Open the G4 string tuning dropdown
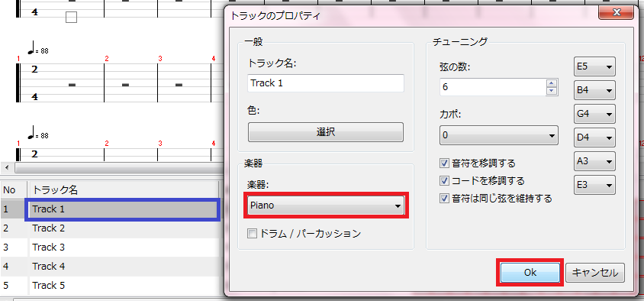Screen dimensions: 644x301 pos(594,114)
